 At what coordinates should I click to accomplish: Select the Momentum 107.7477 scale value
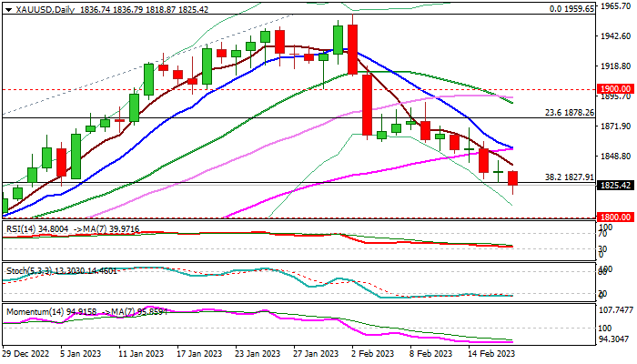(616, 310)
